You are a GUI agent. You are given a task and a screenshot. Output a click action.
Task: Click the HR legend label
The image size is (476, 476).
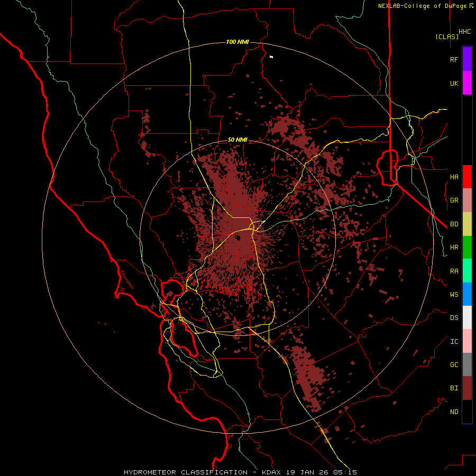[454, 248]
